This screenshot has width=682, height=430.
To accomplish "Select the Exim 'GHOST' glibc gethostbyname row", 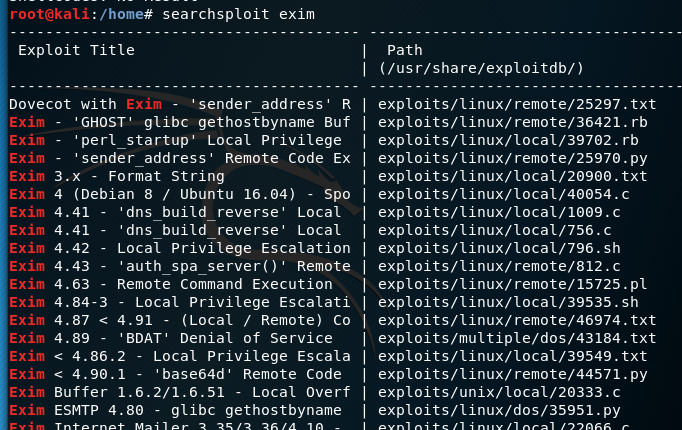I will pyautogui.click(x=180, y=122).
